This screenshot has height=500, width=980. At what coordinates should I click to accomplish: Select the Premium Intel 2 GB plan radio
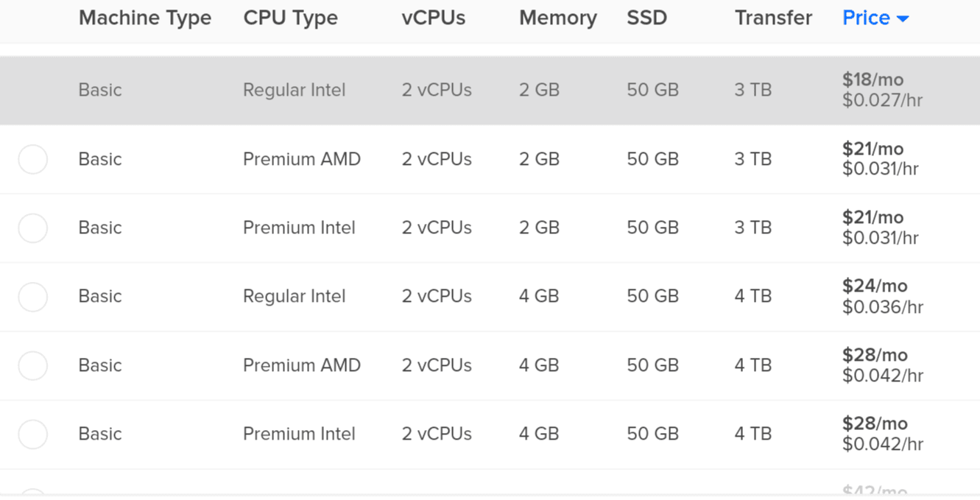(x=33, y=228)
